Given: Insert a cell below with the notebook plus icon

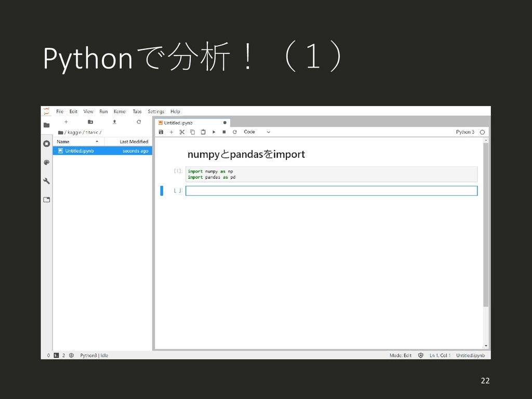Looking at the screenshot, I should 171,132.
